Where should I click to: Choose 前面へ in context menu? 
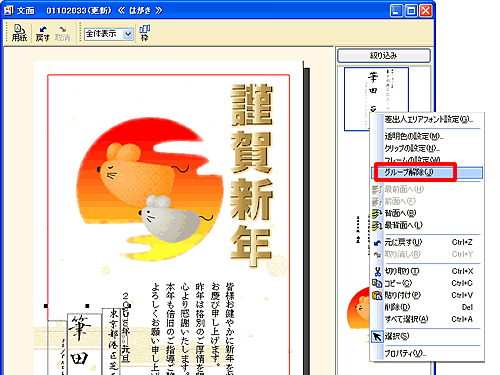427,201
